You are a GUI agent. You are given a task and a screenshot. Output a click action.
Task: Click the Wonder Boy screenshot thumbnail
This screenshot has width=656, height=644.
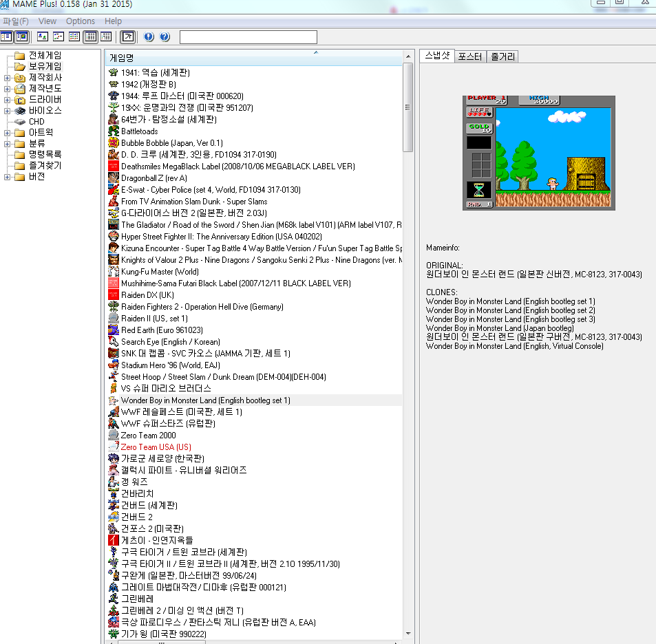tap(539, 153)
